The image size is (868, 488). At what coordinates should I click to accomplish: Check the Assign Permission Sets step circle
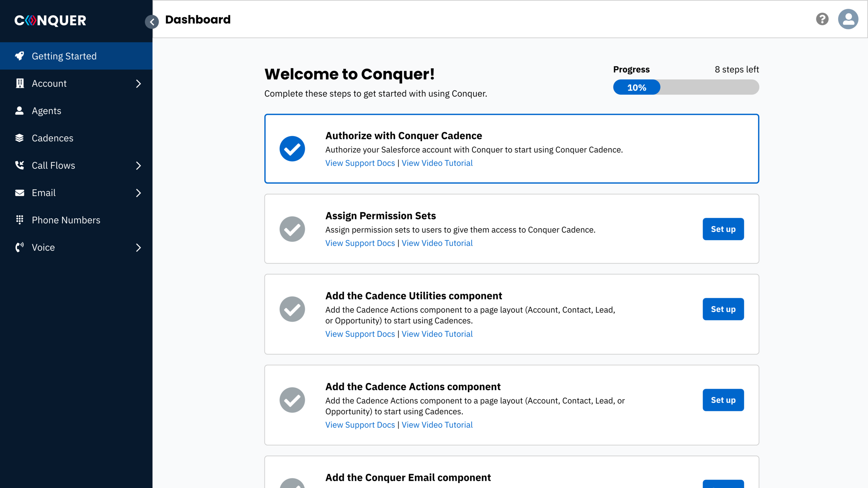click(x=292, y=229)
